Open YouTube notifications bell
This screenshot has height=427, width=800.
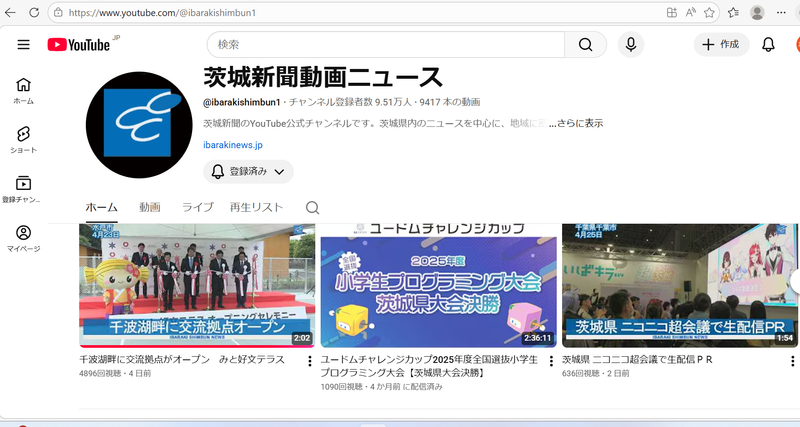(x=768, y=45)
